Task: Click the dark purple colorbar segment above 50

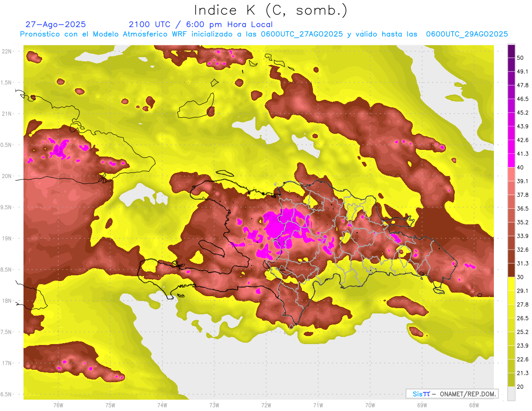Action: 511,51
